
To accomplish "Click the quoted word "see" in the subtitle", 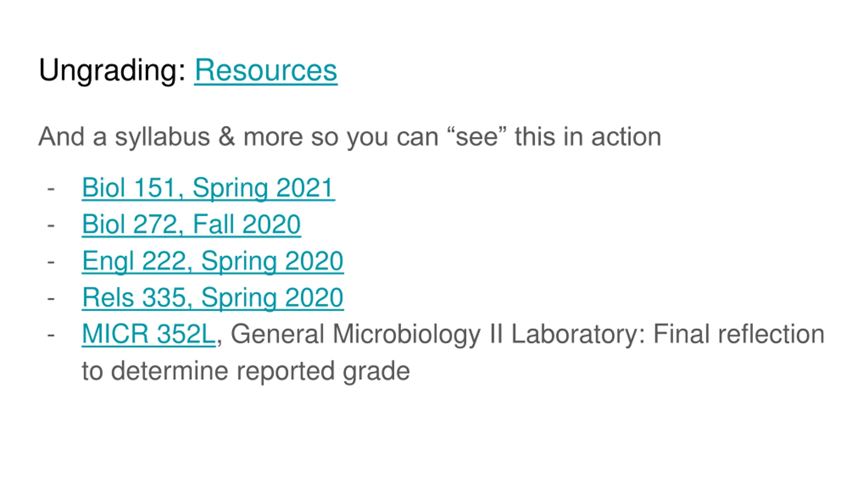I will coord(477,137).
